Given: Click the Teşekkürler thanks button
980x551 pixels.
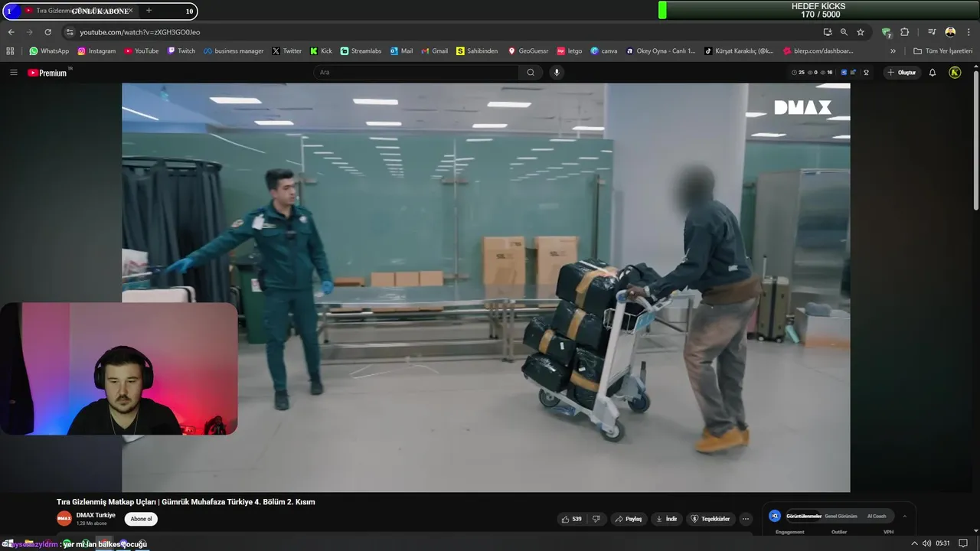Looking at the screenshot, I should pos(710,519).
